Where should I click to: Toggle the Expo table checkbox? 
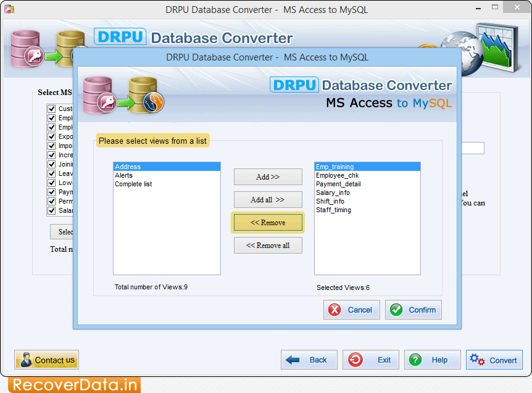[x=52, y=136]
